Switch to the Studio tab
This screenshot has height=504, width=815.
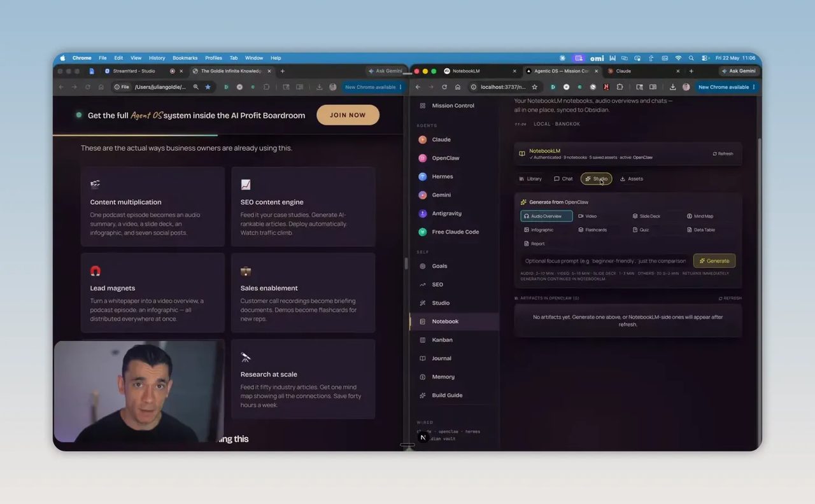(596, 179)
